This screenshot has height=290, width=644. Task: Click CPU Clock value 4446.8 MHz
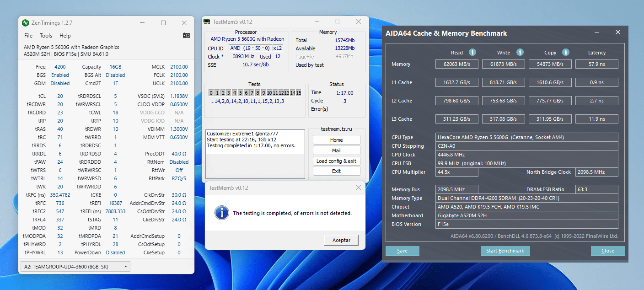527,155
